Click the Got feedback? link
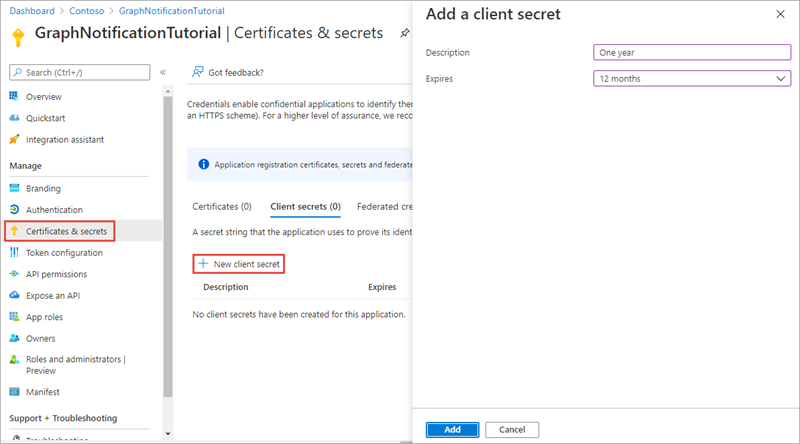800x444 pixels. (236, 72)
